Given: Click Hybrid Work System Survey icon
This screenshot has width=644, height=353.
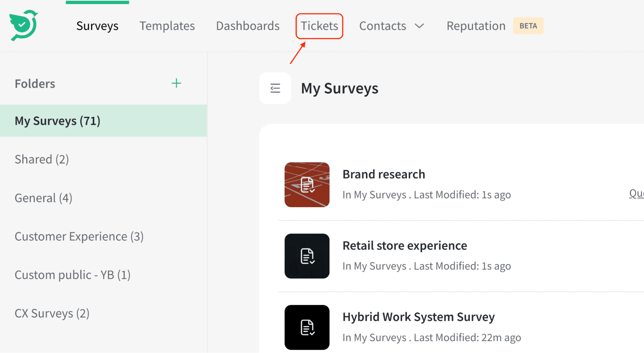Looking at the screenshot, I should (x=307, y=327).
